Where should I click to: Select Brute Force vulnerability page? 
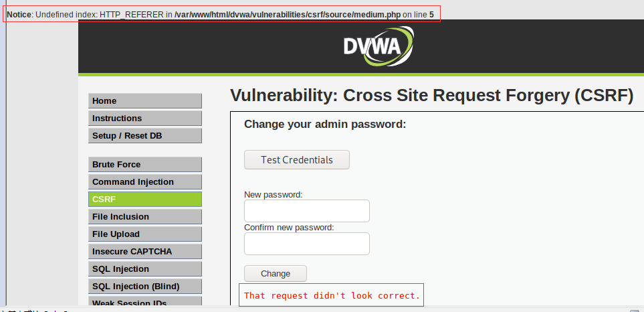(145, 165)
